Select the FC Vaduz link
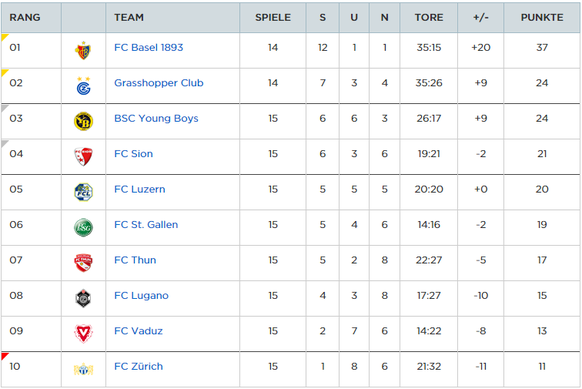The height and width of the screenshot is (389, 582). coord(138,331)
